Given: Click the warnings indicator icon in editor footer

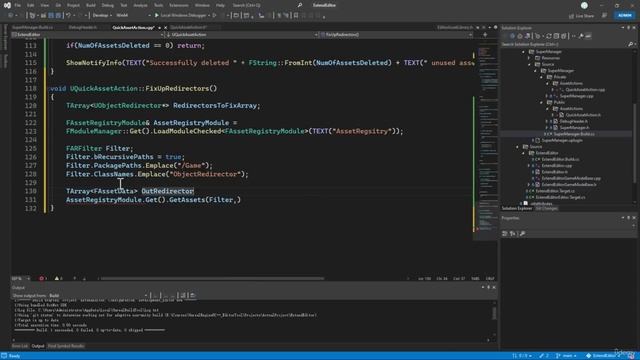Looking at the screenshot, I should pyautogui.click(x=58, y=279).
